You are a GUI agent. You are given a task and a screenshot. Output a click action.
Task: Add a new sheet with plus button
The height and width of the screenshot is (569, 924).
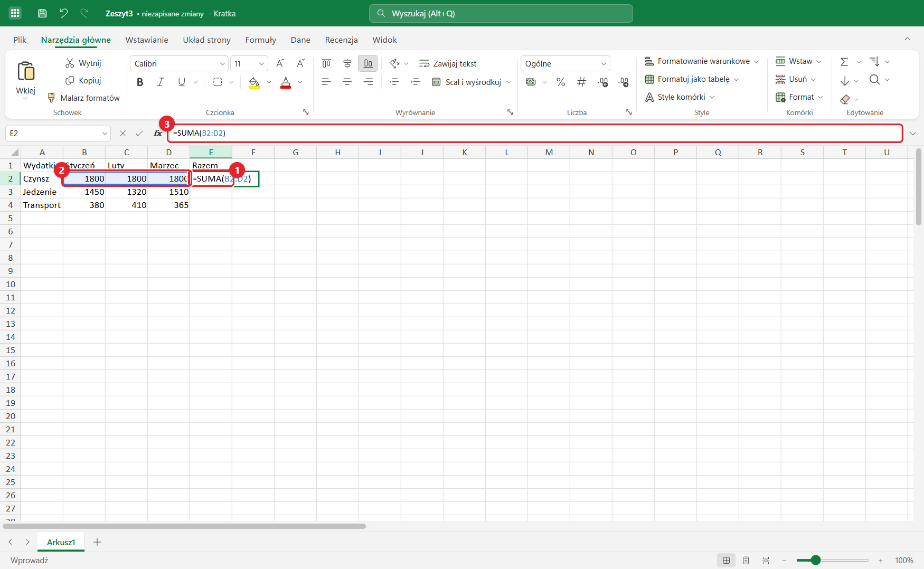pyautogui.click(x=97, y=542)
